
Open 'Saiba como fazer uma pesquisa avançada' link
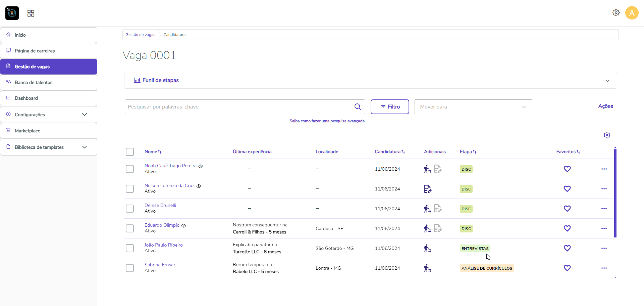pyautogui.click(x=327, y=121)
